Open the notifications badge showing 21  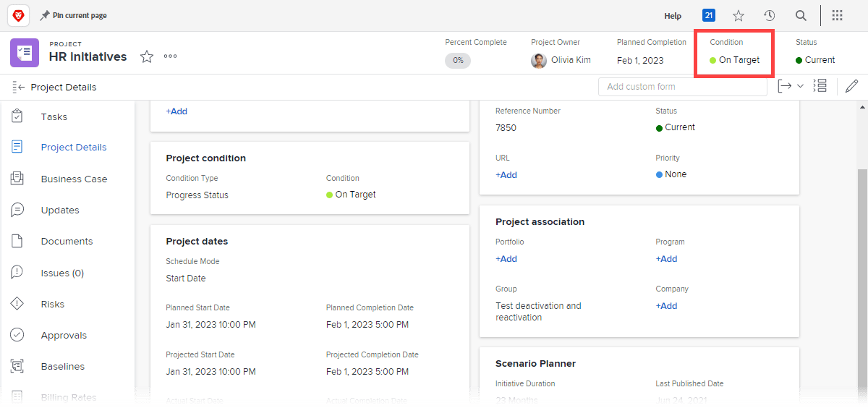tap(709, 15)
